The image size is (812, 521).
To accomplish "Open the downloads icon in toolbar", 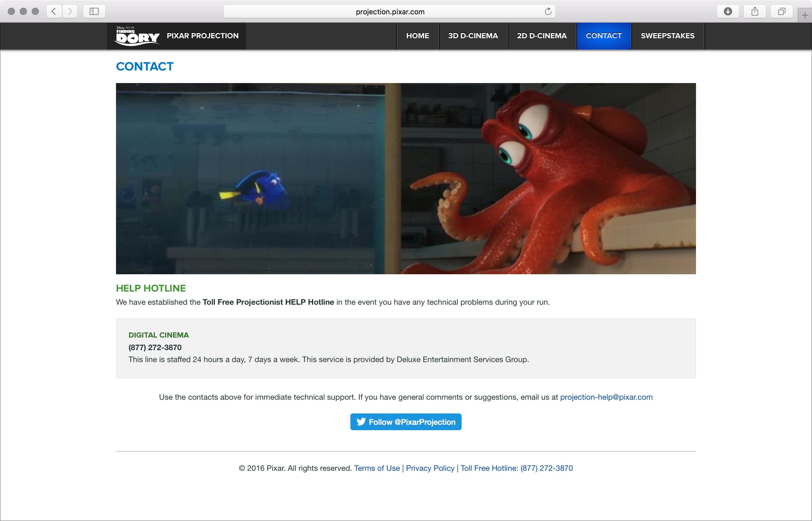I will pyautogui.click(x=728, y=12).
